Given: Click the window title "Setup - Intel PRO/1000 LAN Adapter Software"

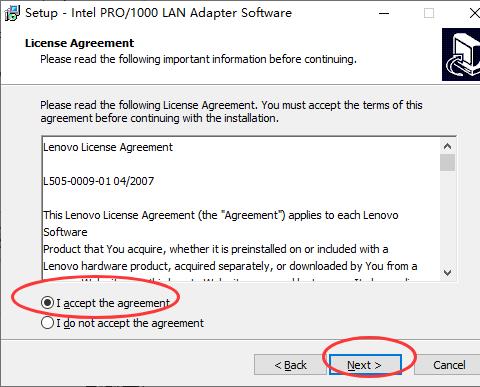Looking at the screenshot, I should [x=158, y=13].
